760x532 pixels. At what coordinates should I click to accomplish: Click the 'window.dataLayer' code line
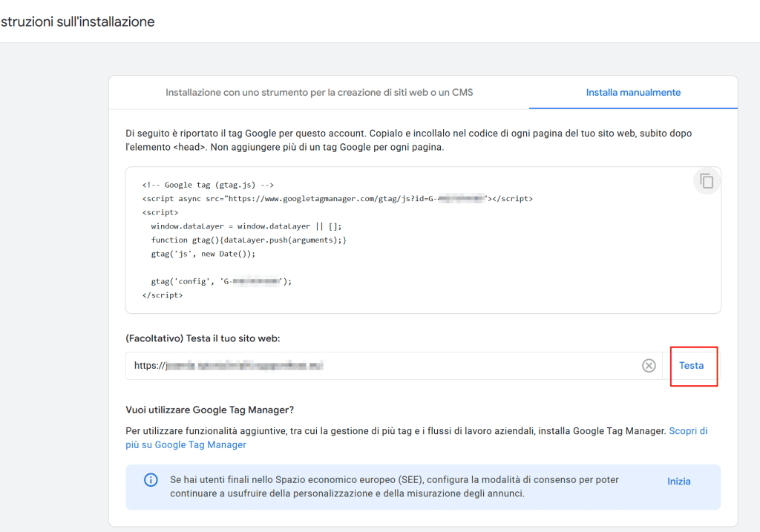(x=246, y=226)
